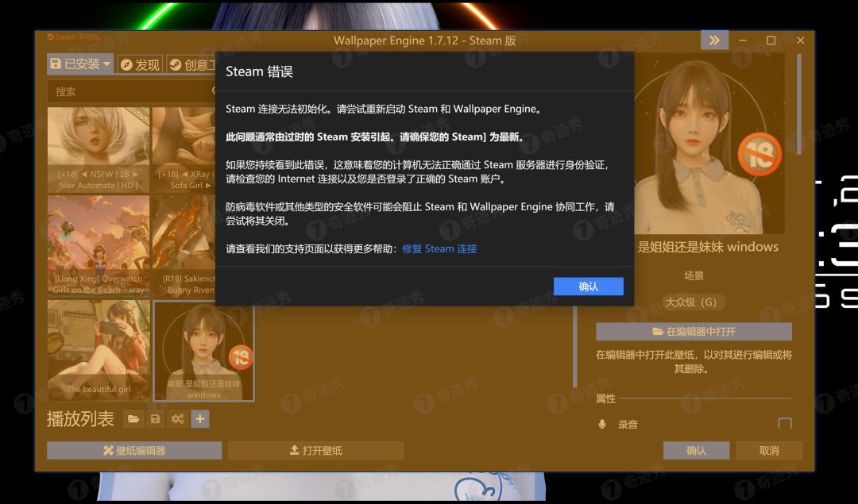Screen dimensions: 858x504
Task: Select the 是姐姐还是妹妹 windows thumbnail
Action: click(x=203, y=351)
